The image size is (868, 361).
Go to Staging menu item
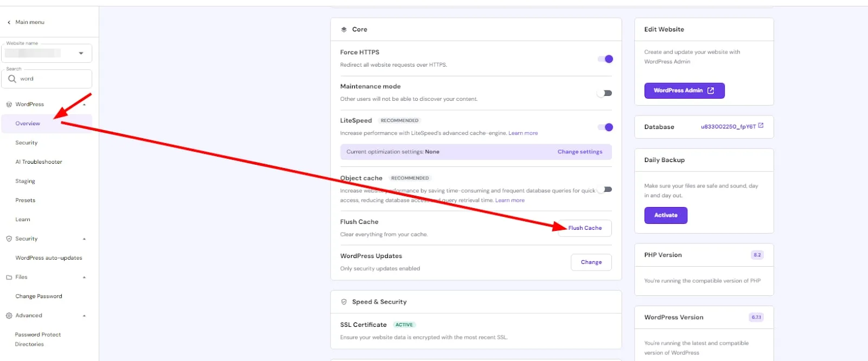pos(25,182)
